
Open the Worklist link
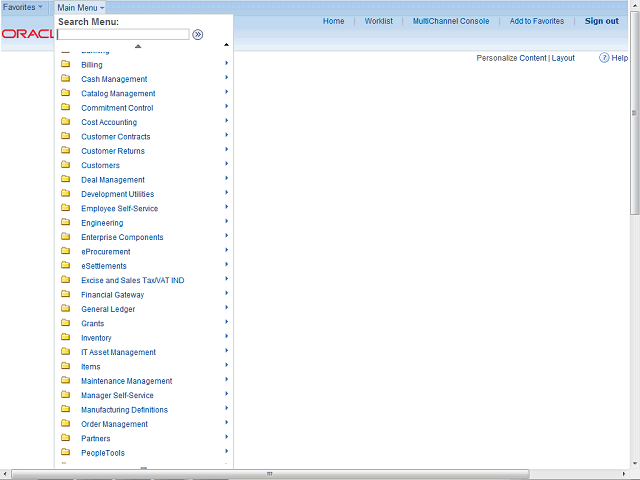coord(379,21)
